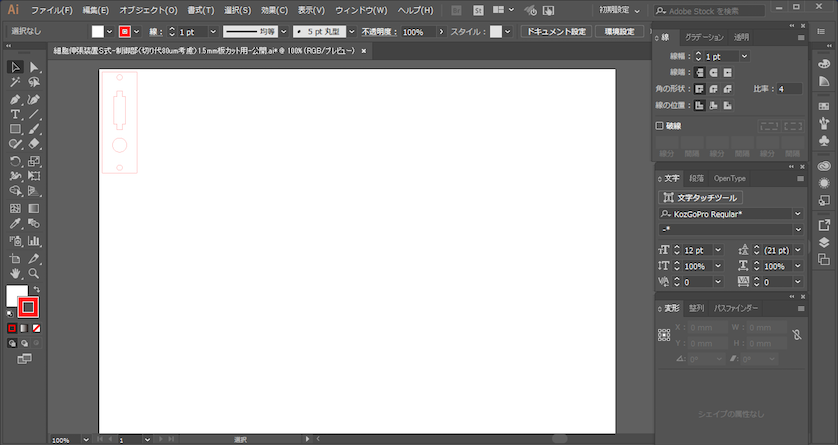This screenshot has width=838, height=445.
Task: Align stroke to center of path
Action: click(700, 106)
